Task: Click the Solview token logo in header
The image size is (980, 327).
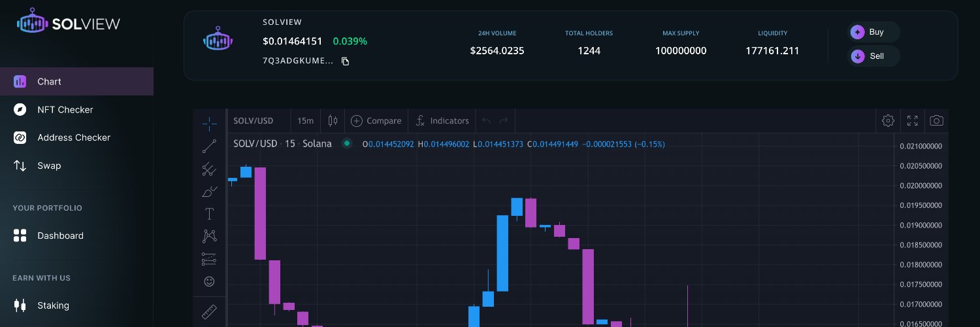Action: click(219, 41)
